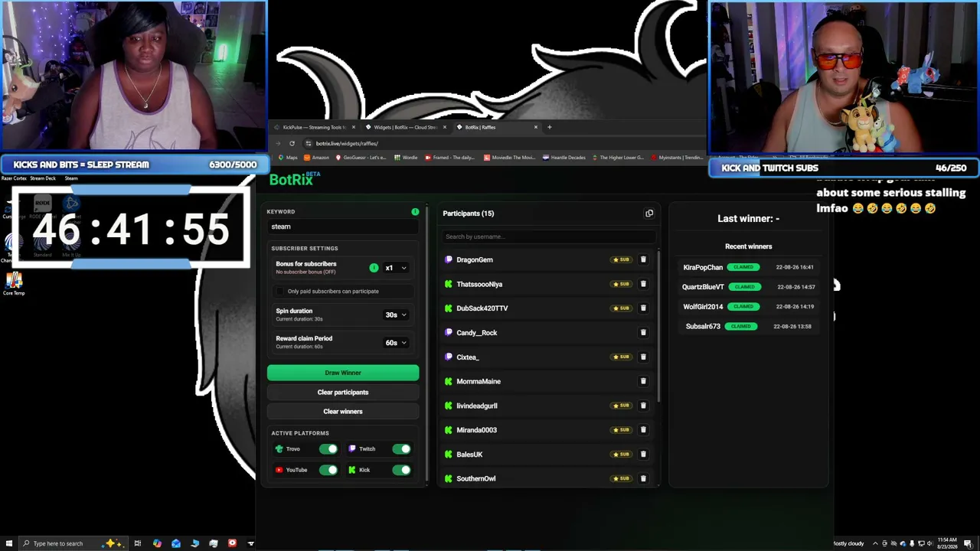Click recent winner QuartzBlueVT

coord(702,287)
